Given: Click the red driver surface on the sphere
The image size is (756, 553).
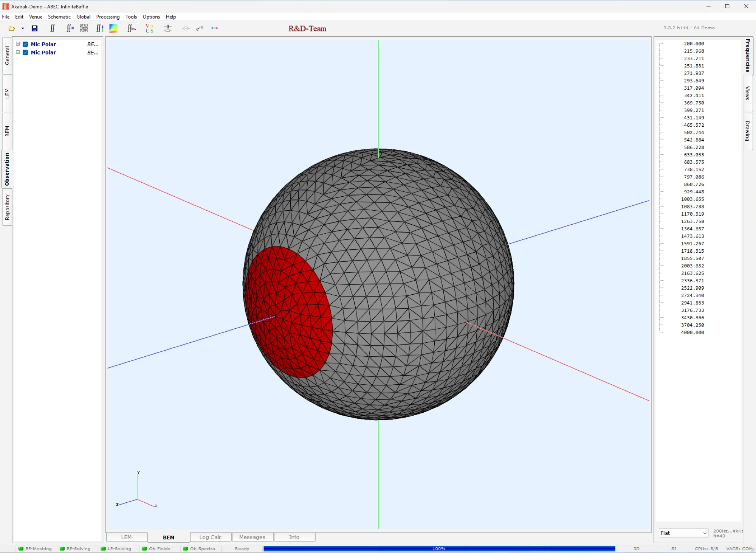Looking at the screenshot, I should coord(289,312).
